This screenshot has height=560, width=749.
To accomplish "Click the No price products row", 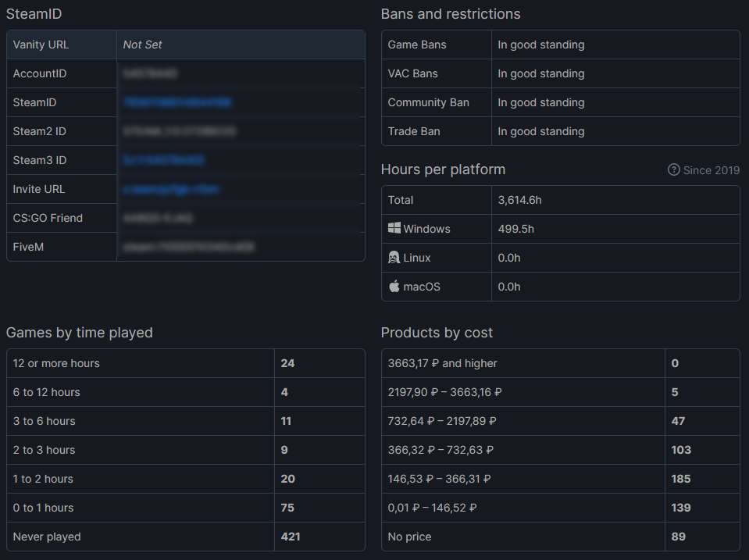I will tap(560, 537).
